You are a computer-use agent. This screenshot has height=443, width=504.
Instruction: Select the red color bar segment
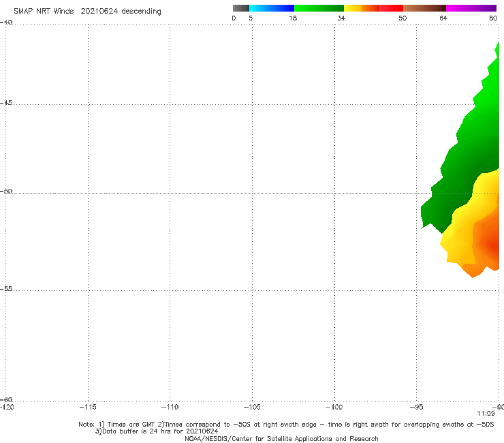click(x=391, y=8)
